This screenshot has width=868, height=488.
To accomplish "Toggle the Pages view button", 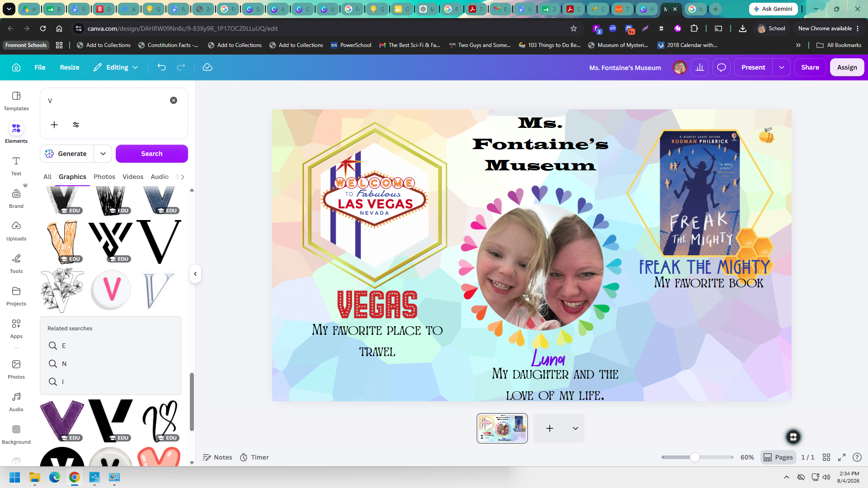I will tap(778, 457).
